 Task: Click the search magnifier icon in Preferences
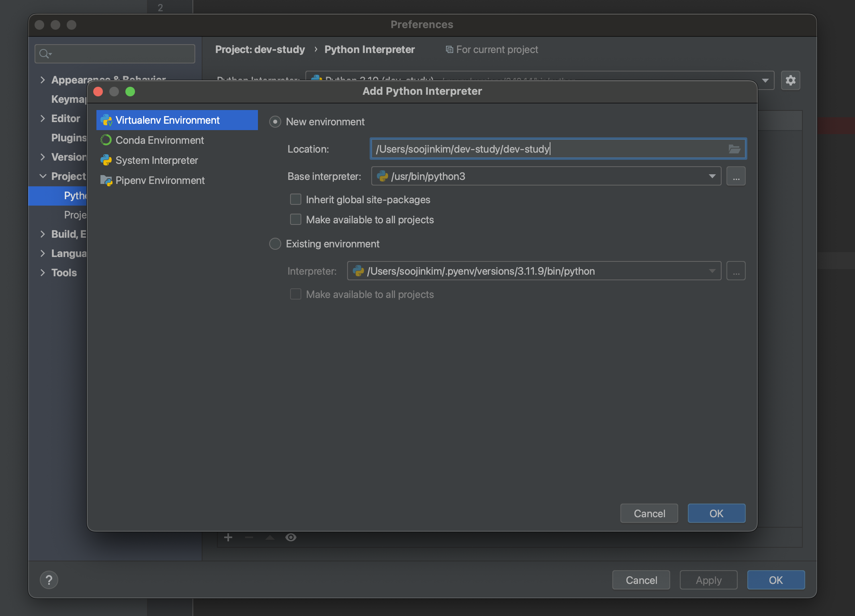pos(44,53)
